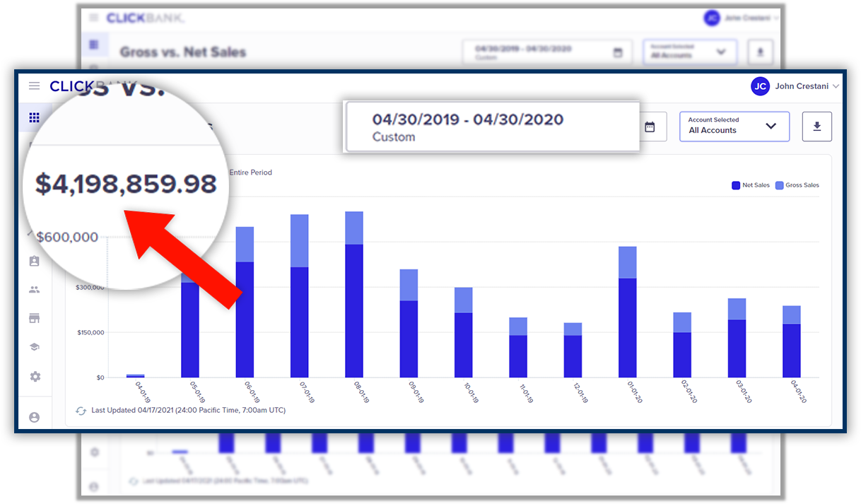Select the clipboard reports sidebar icon

coord(34,261)
